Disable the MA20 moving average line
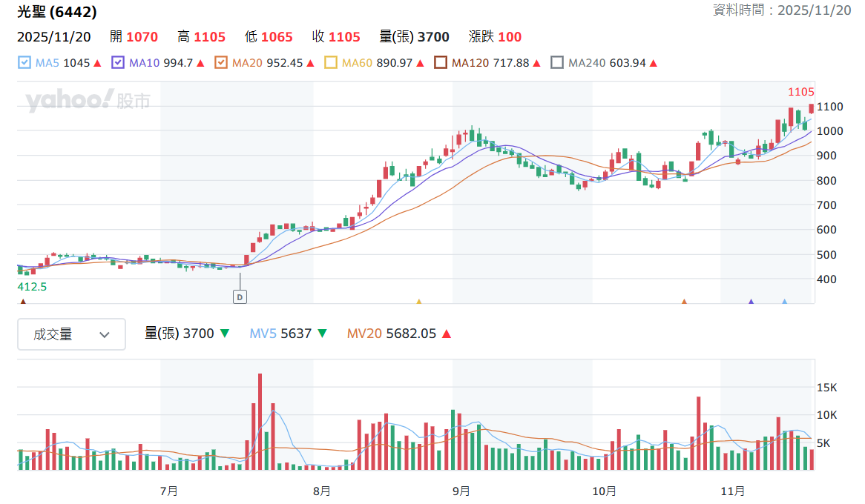 220,63
